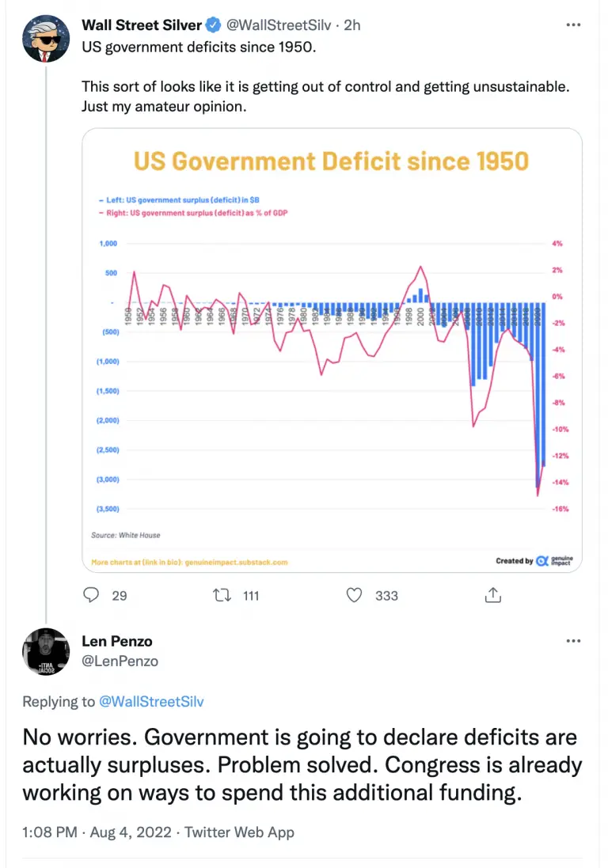Click the 2h timestamp
The height and width of the screenshot is (868, 608).
coord(352,25)
